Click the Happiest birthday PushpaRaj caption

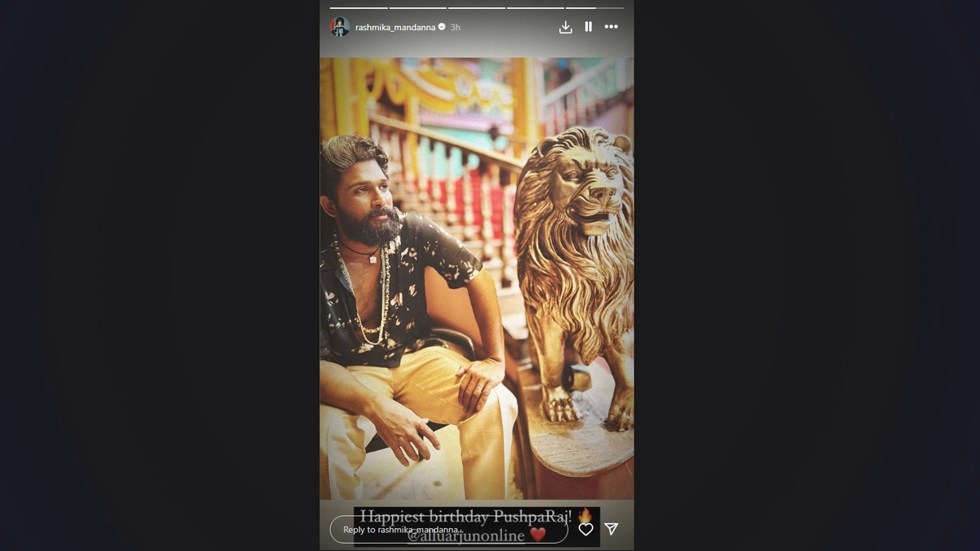(x=465, y=516)
